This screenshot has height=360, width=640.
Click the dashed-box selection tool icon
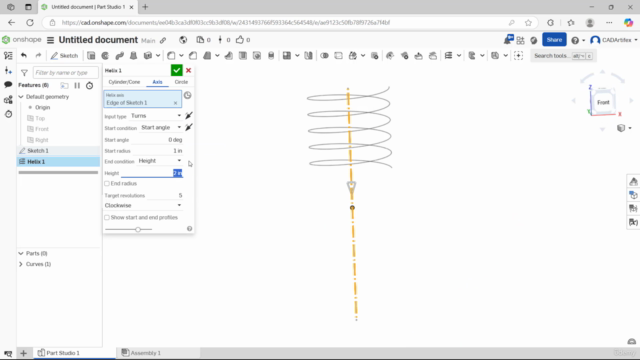click(518, 56)
